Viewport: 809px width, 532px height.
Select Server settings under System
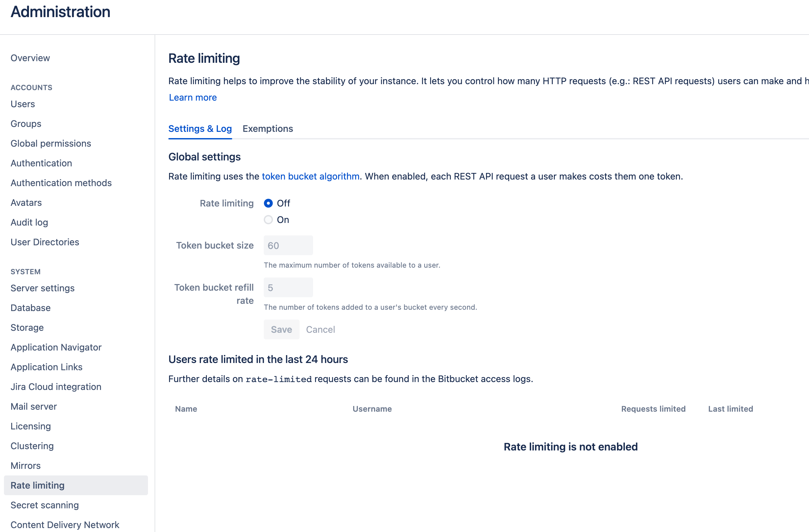[42, 288]
